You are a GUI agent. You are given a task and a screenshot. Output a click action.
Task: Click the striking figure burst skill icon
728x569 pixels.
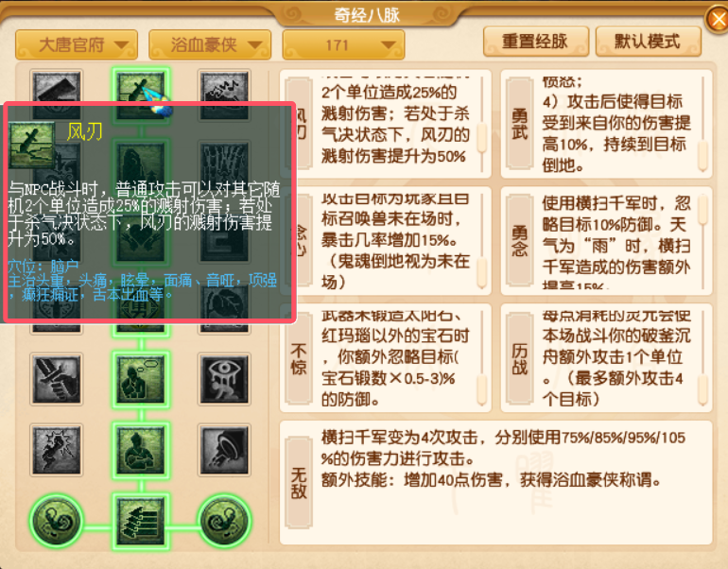[x=56, y=450]
